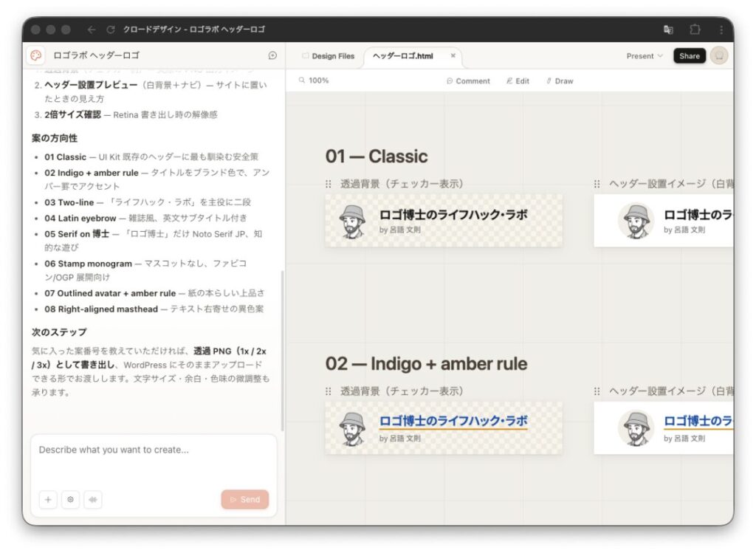
Task: Click the mascot avatar in 02 checker preview
Action: 352,429
